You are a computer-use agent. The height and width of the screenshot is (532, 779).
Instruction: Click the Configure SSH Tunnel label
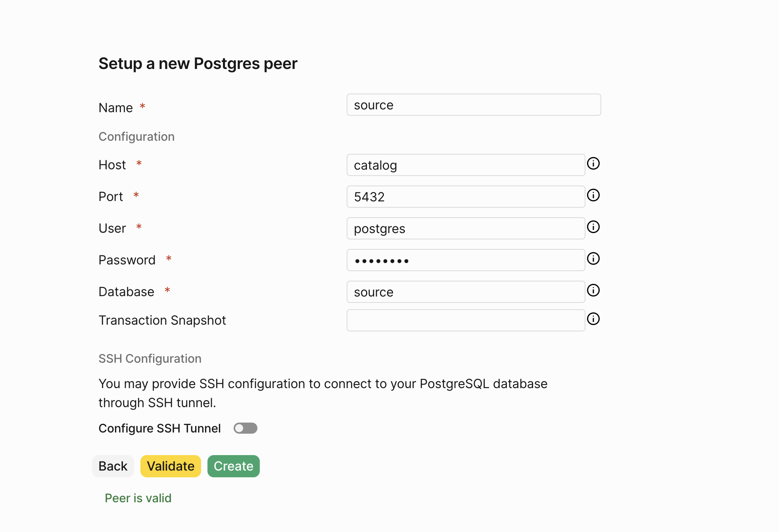(159, 428)
